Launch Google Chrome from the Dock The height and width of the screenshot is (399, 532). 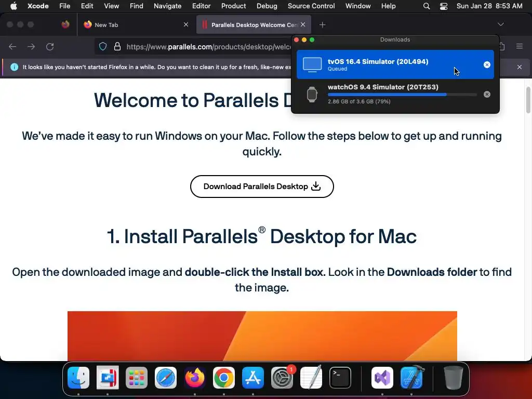(x=223, y=377)
